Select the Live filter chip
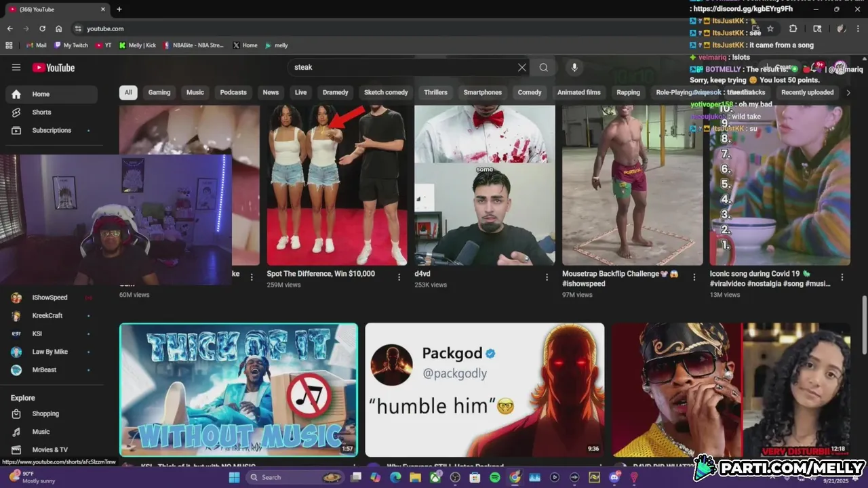 click(300, 92)
